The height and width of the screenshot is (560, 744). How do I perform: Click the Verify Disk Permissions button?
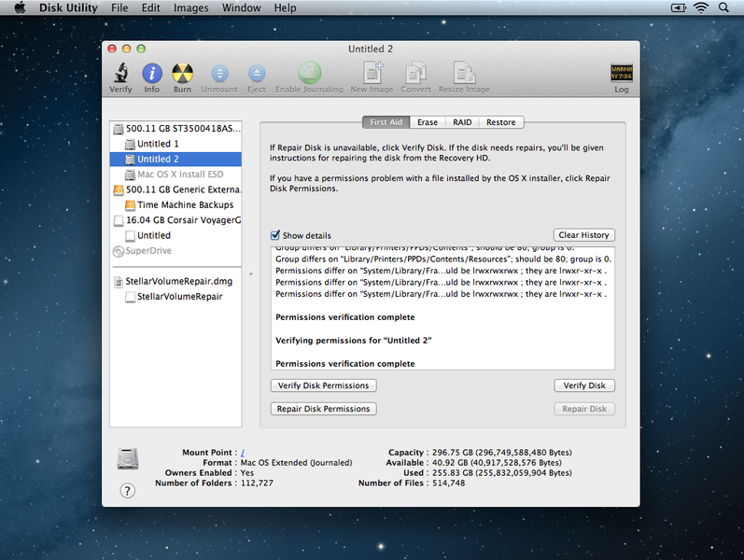click(x=324, y=385)
